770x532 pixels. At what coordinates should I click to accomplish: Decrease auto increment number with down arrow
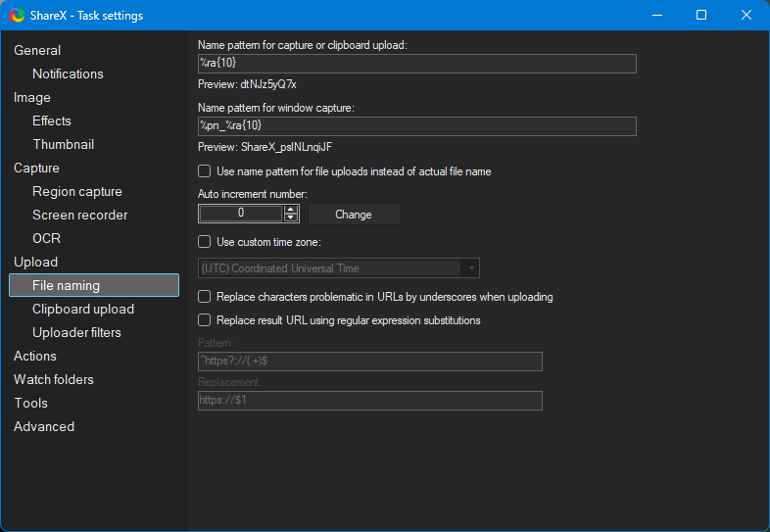(x=291, y=218)
